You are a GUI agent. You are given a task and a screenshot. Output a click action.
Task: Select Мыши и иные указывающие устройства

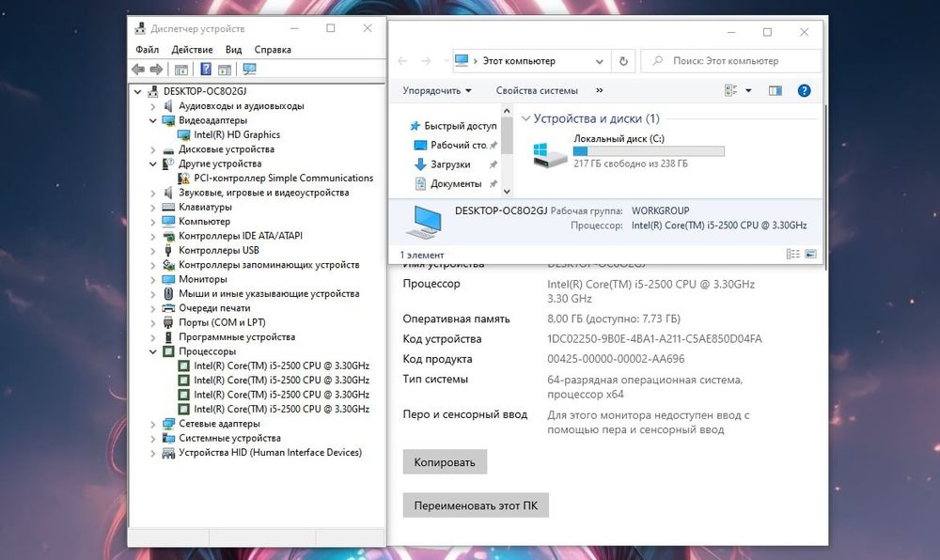(x=269, y=293)
